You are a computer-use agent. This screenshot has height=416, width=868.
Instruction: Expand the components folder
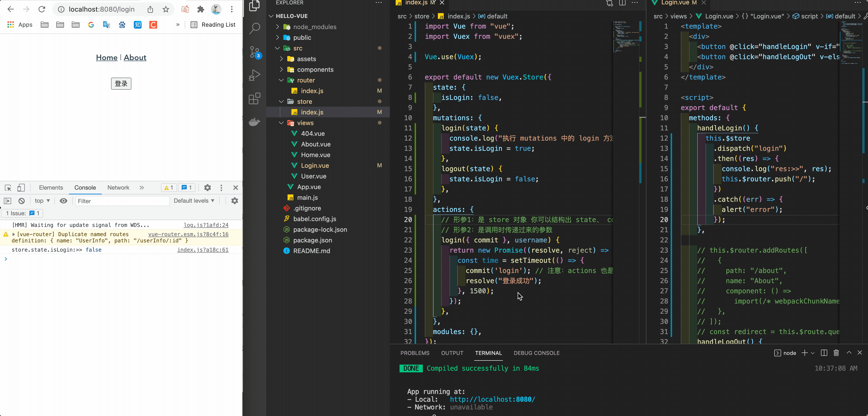point(281,69)
